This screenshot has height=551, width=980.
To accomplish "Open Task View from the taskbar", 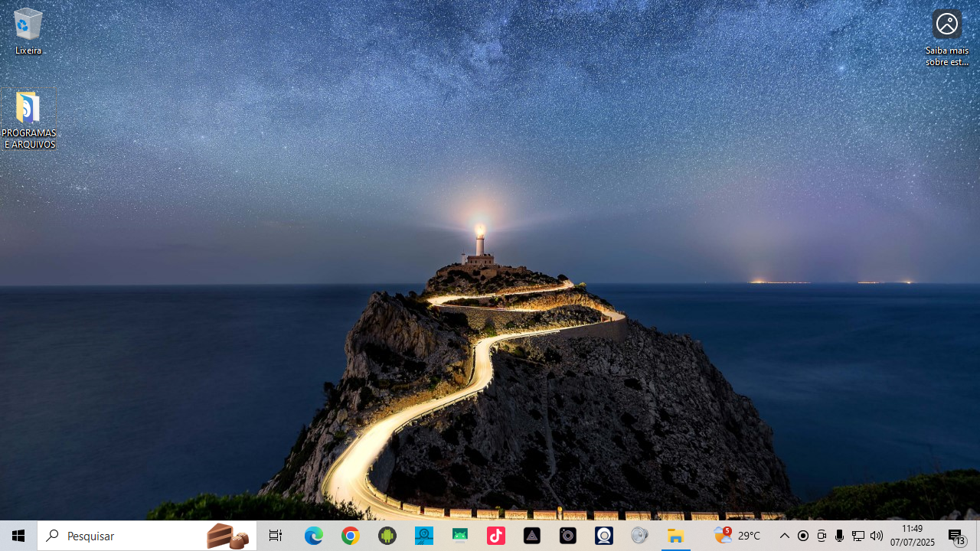I will tap(275, 536).
